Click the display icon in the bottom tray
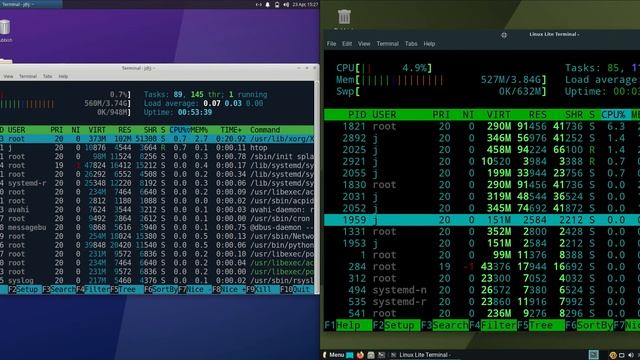 pyautogui.click(x=622, y=355)
